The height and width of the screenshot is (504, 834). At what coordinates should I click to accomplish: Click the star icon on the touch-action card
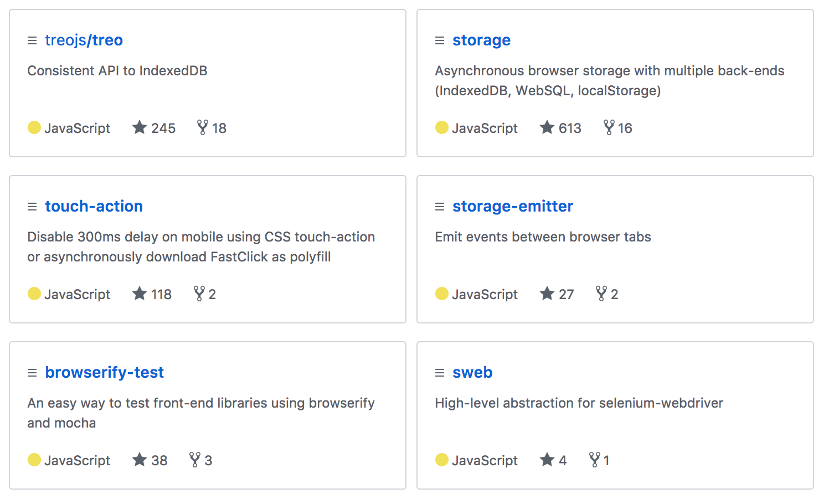point(140,294)
